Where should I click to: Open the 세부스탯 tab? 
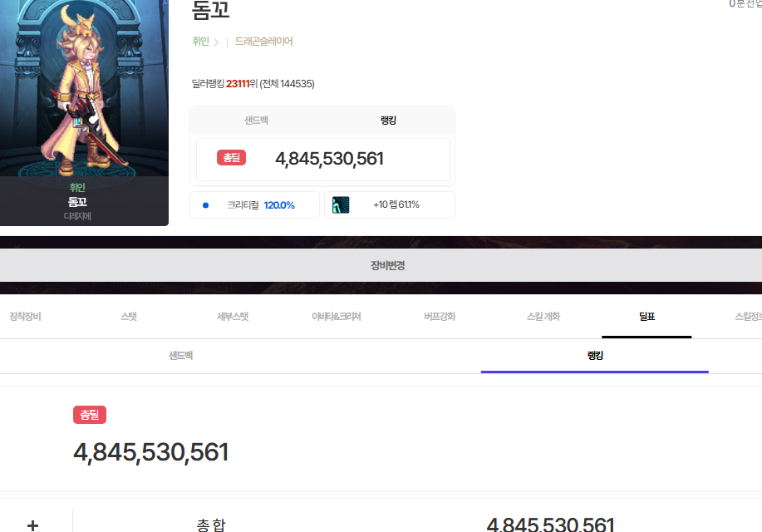pyautogui.click(x=233, y=317)
